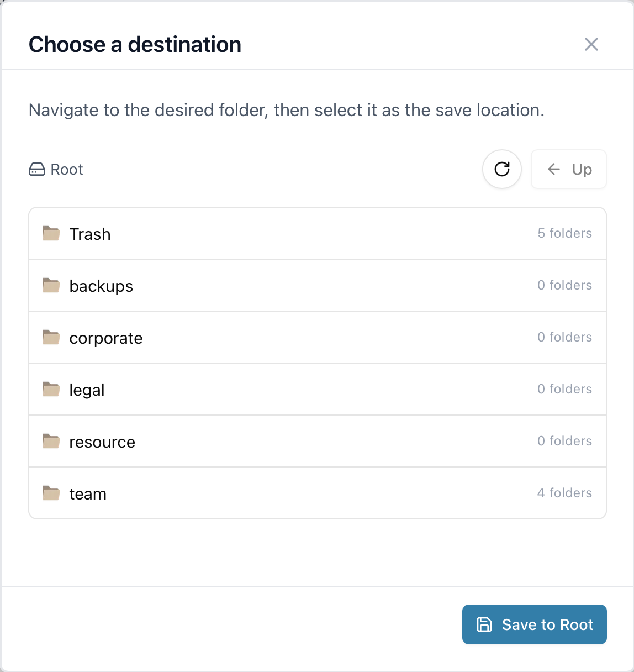The image size is (634, 672).
Task: Save to Root folder
Action: tap(535, 624)
